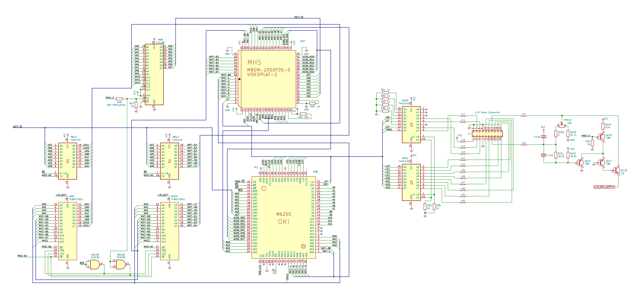This screenshot has width=644, height=304.
Task: Click the MN8 27C256 EPROM component
Action: (x=154, y=74)
